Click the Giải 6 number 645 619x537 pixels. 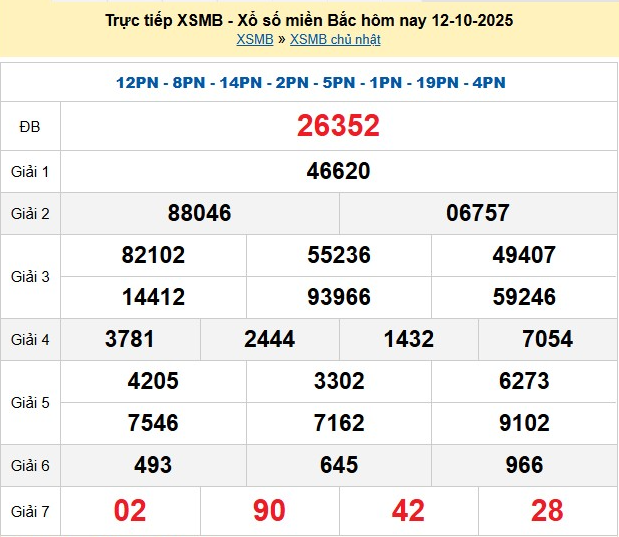339,465
